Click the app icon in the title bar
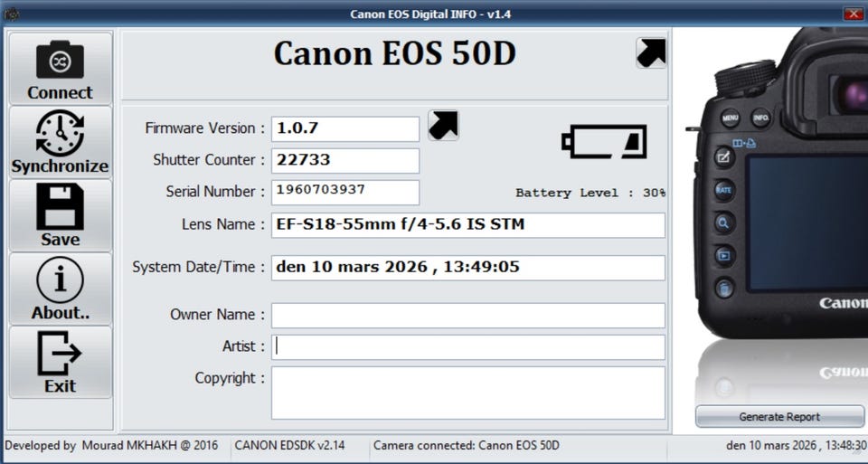The height and width of the screenshot is (464, 868). pos(11,14)
